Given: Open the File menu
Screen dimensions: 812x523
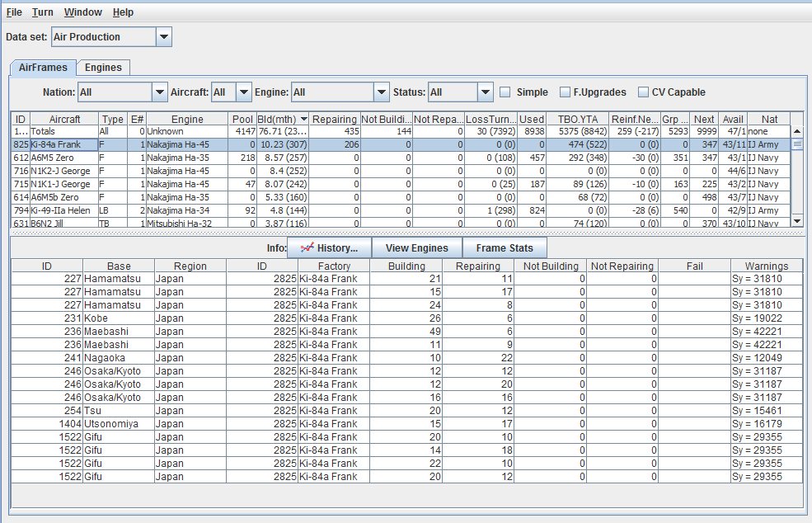Looking at the screenshot, I should 14,12.
